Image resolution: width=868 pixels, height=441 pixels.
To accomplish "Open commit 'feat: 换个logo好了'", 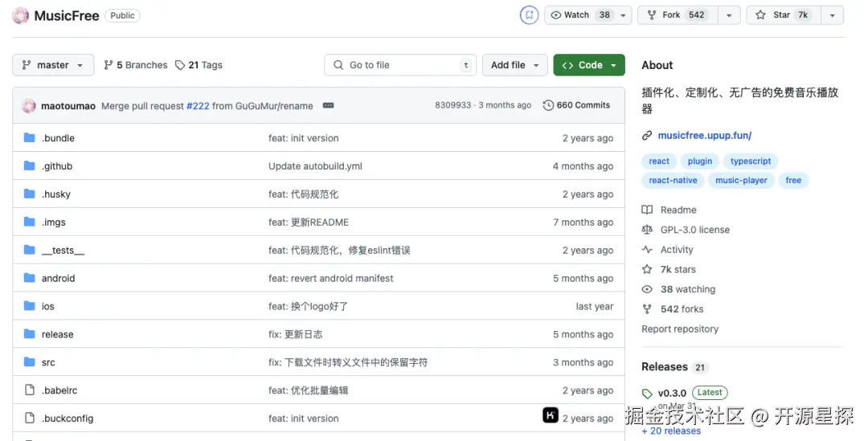I will [309, 306].
